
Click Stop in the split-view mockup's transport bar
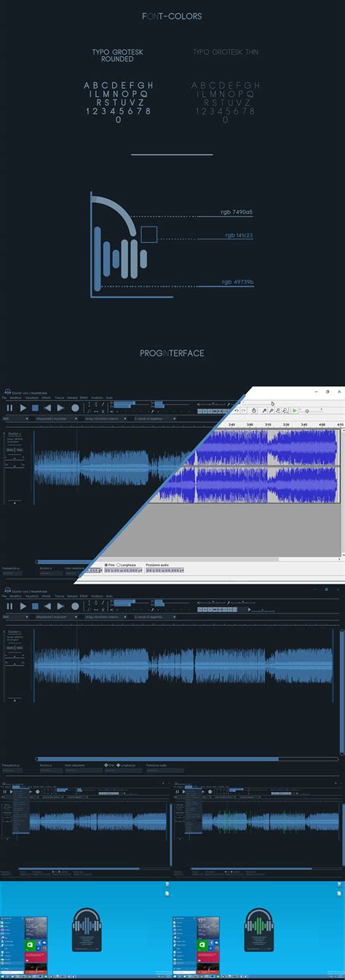coord(36,409)
